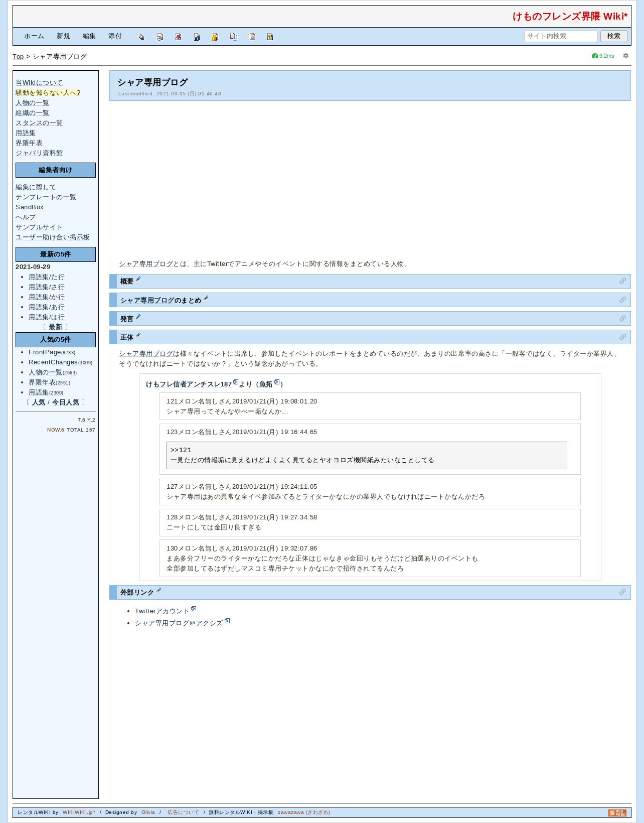The width and height of the screenshot is (644, 823).
Task: Open シャア専用ブログ＠アクシズ link
Action: point(179,623)
